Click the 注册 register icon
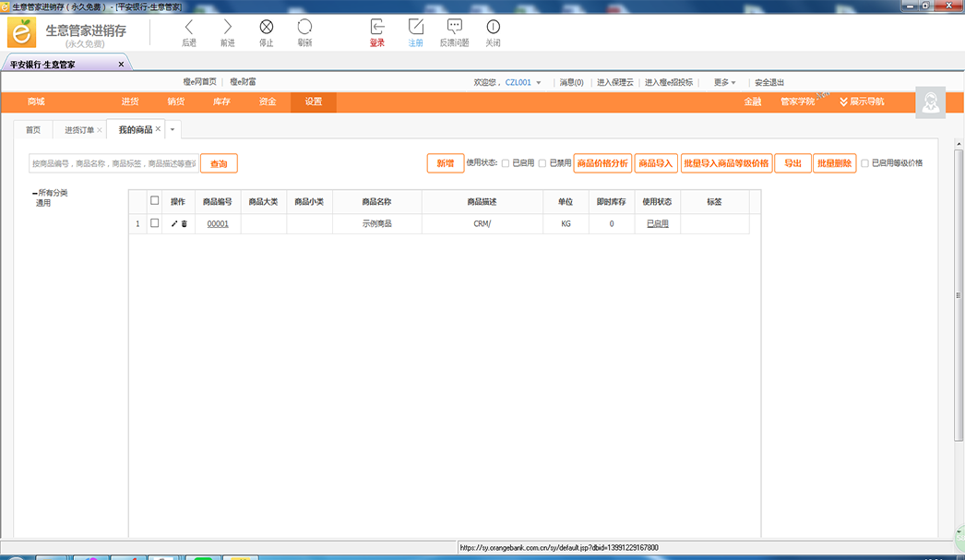 pos(416,28)
